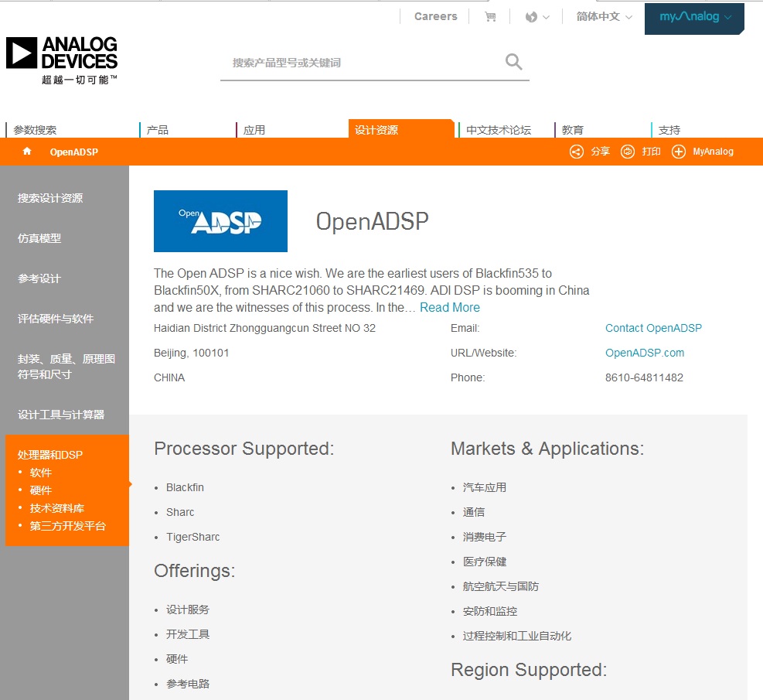Select 处理器和DSP sidebar heading
The width and height of the screenshot is (763, 700).
click(x=50, y=455)
